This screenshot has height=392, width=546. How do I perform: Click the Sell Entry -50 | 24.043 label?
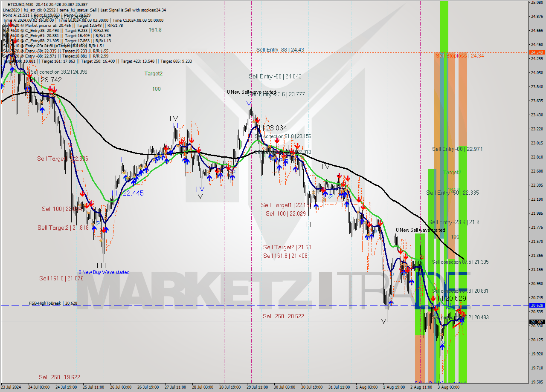(x=275, y=77)
